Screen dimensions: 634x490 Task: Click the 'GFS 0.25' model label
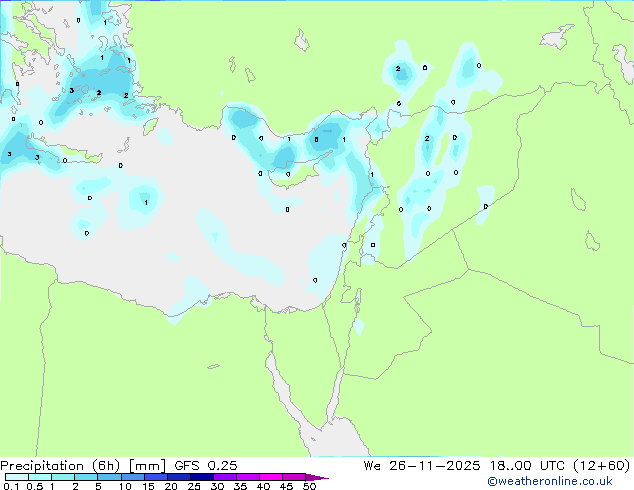(x=206, y=466)
